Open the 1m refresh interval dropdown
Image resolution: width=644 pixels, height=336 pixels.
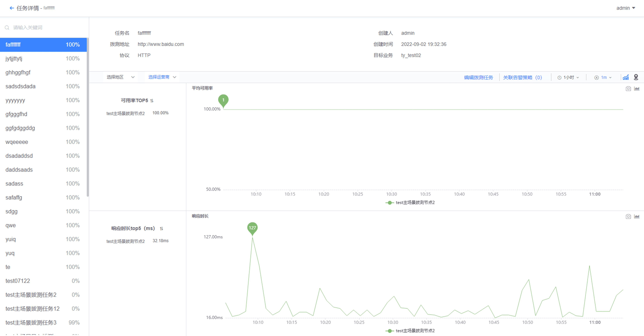click(603, 78)
